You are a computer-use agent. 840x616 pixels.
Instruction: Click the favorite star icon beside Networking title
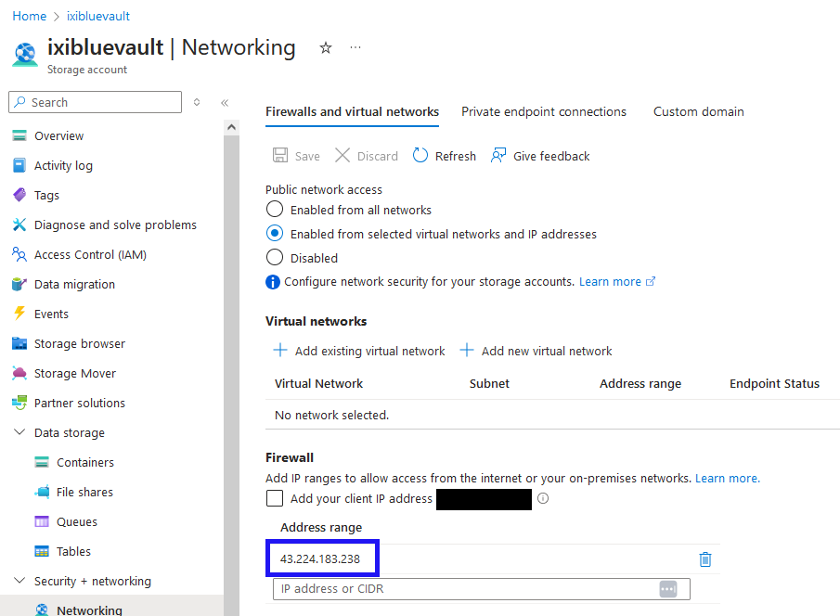click(x=326, y=47)
